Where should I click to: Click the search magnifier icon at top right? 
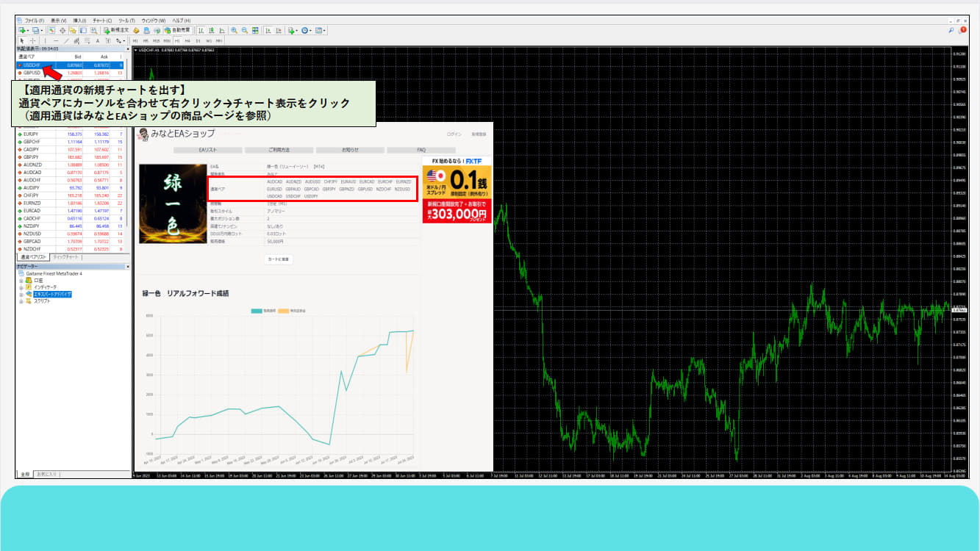tap(951, 30)
